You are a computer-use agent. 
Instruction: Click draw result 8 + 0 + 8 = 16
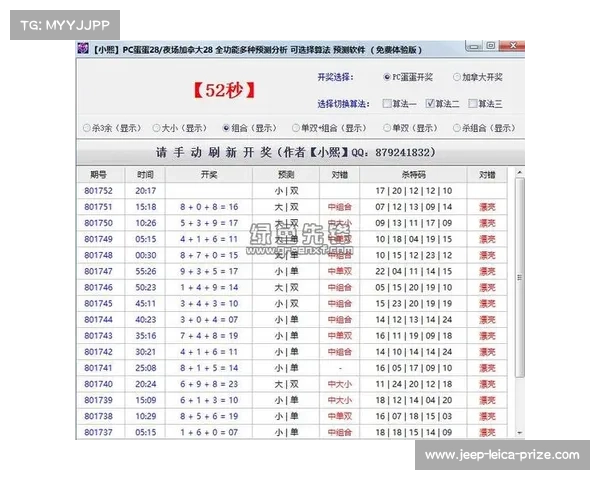pyautogui.click(x=209, y=207)
